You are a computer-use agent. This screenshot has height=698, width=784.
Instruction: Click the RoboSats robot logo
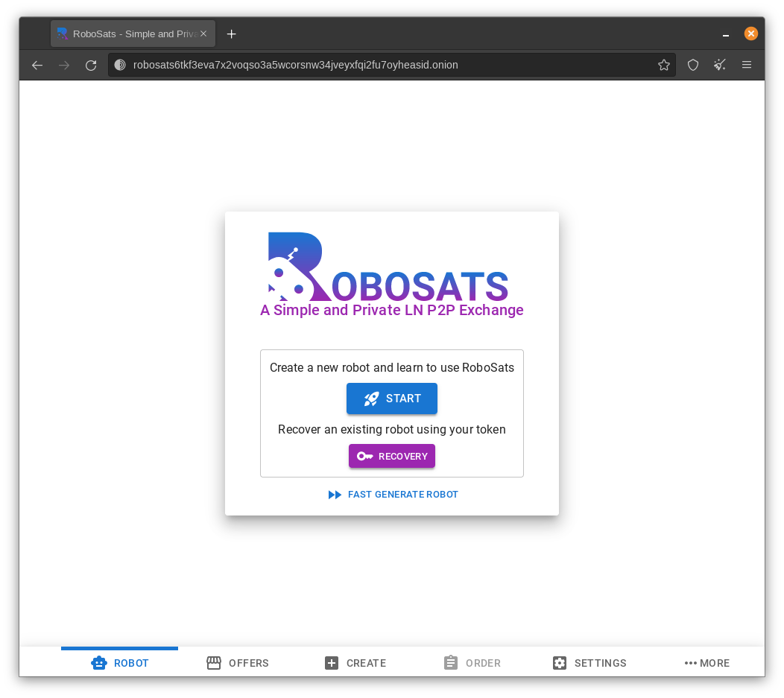[295, 264]
